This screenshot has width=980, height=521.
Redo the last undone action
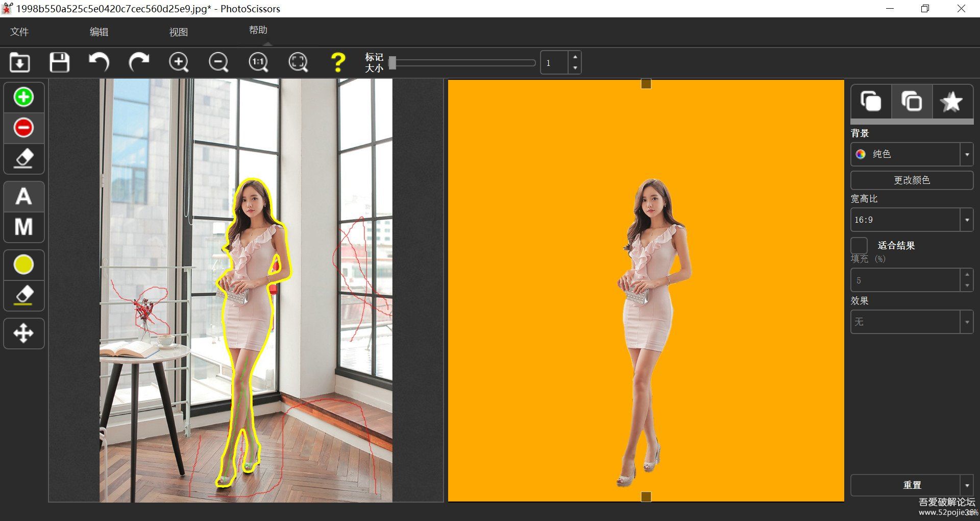click(139, 63)
